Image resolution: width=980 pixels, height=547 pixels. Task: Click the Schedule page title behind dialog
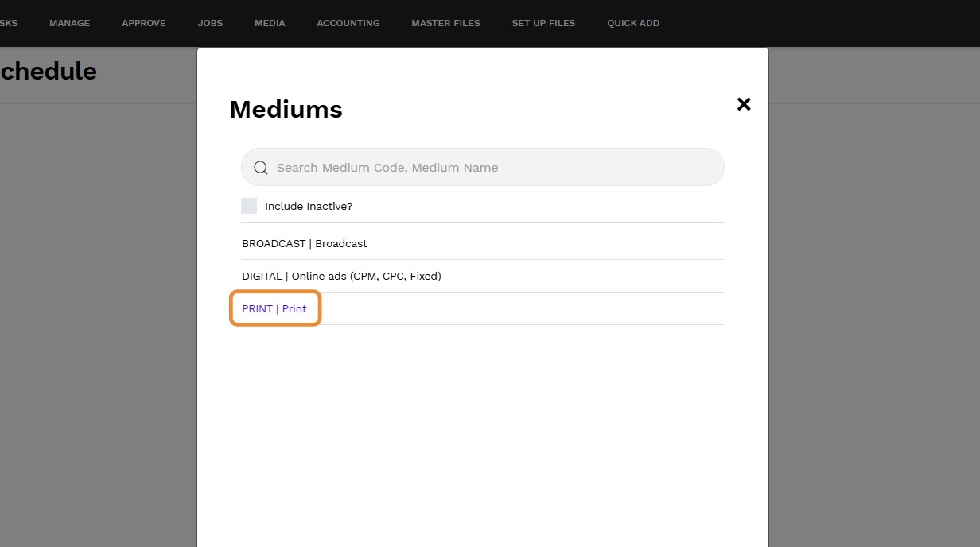(48, 71)
